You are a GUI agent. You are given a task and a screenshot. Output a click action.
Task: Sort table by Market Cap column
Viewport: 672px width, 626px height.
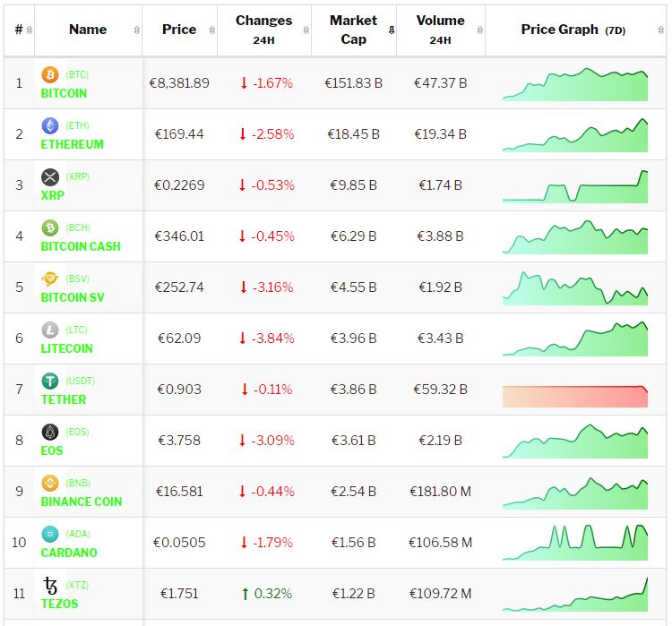point(353,30)
